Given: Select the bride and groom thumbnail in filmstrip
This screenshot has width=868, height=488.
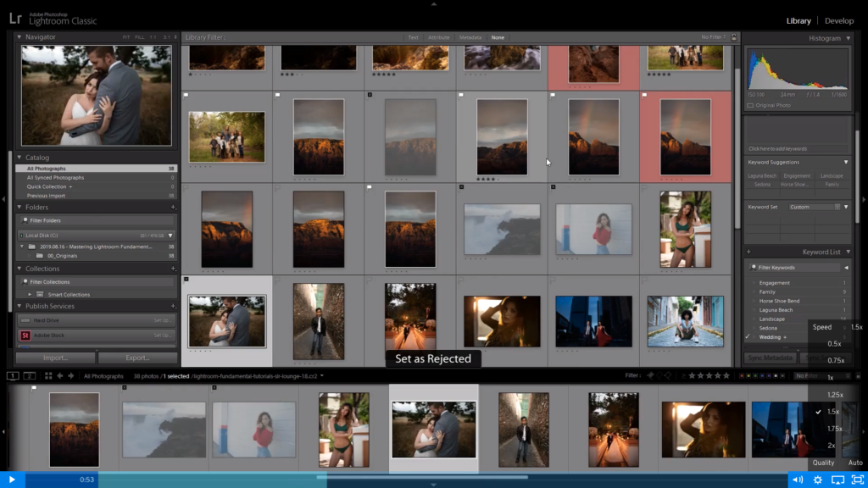Looking at the screenshot, I should pyautogui.click(x=434, y=428).
